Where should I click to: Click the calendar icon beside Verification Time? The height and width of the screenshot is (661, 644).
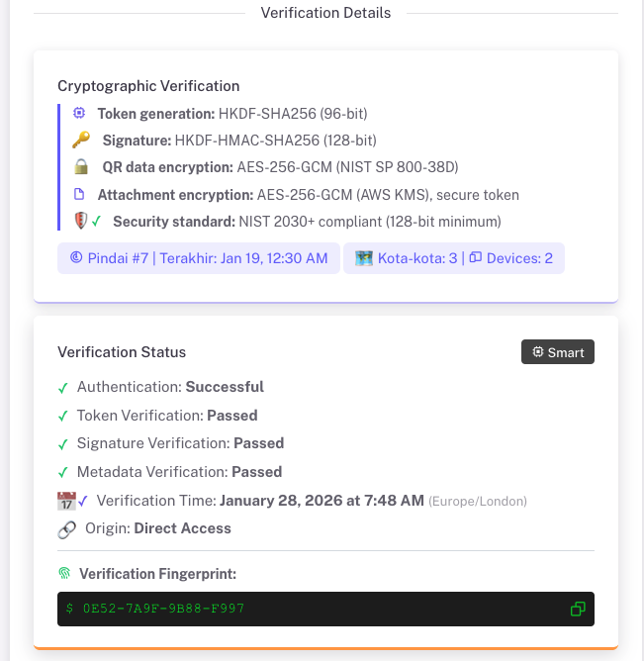(66, 501)
